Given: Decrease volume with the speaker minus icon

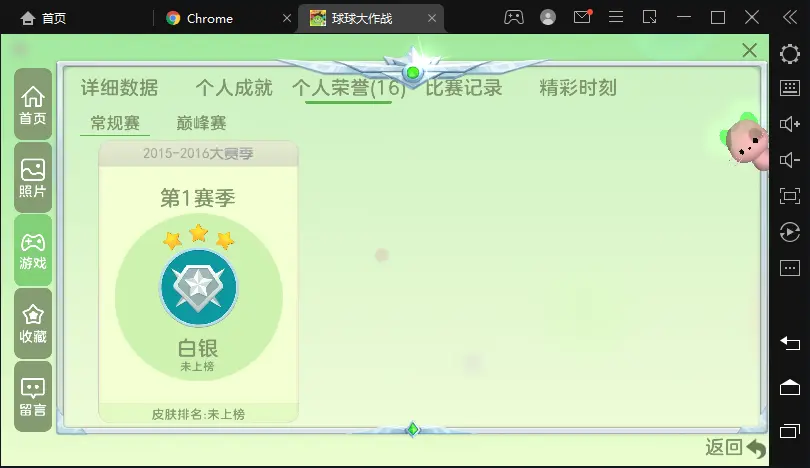Looking at the screenshot, I should 790,160.
